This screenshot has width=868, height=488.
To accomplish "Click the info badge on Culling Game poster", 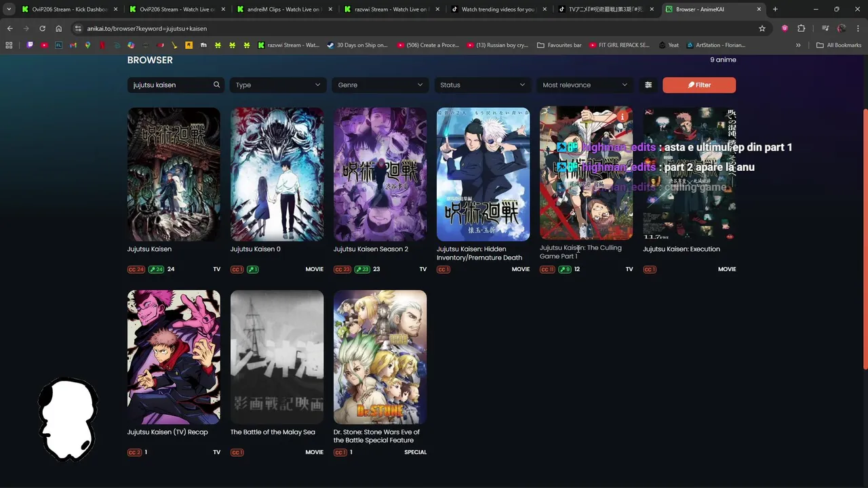I will pyautogui.click(x=623, y=117).
